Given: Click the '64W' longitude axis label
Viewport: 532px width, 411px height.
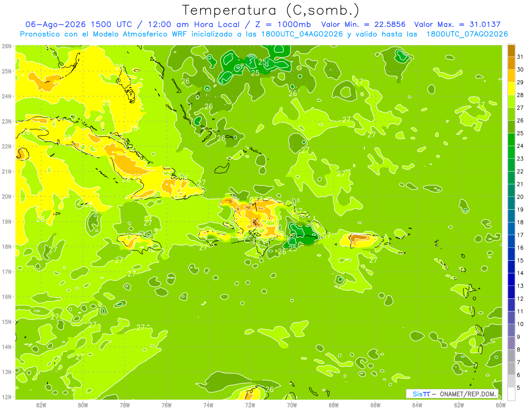Looking at the screenshot, I should click(x=417, y=405).
